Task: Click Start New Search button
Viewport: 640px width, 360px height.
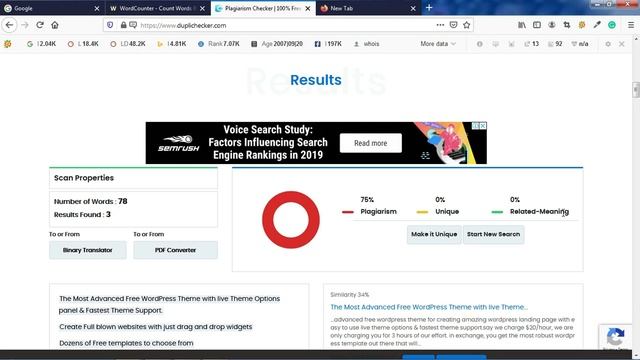Action: (493, 234)
